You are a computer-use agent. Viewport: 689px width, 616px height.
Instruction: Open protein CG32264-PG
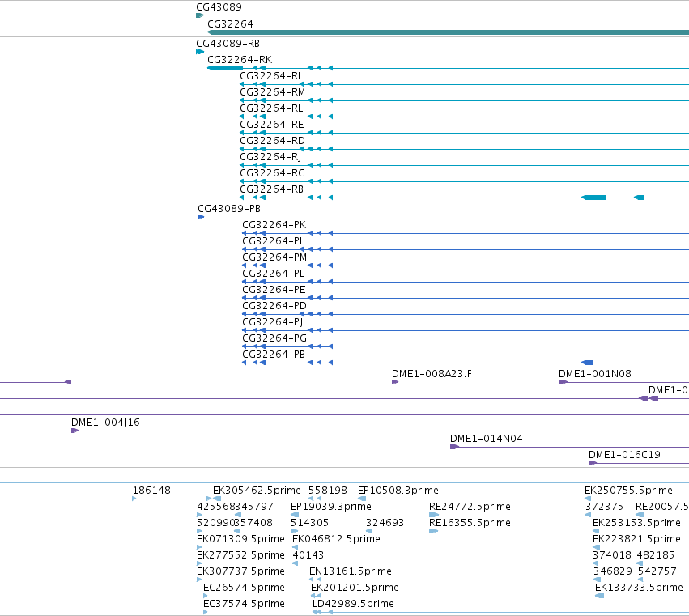point(274,338)
